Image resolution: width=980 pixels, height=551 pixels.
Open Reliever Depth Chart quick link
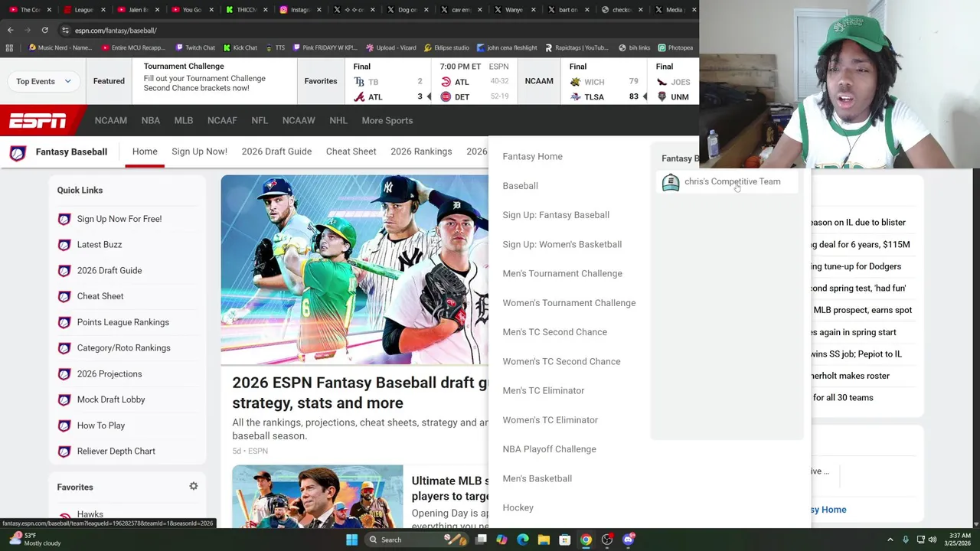[116, 452]
